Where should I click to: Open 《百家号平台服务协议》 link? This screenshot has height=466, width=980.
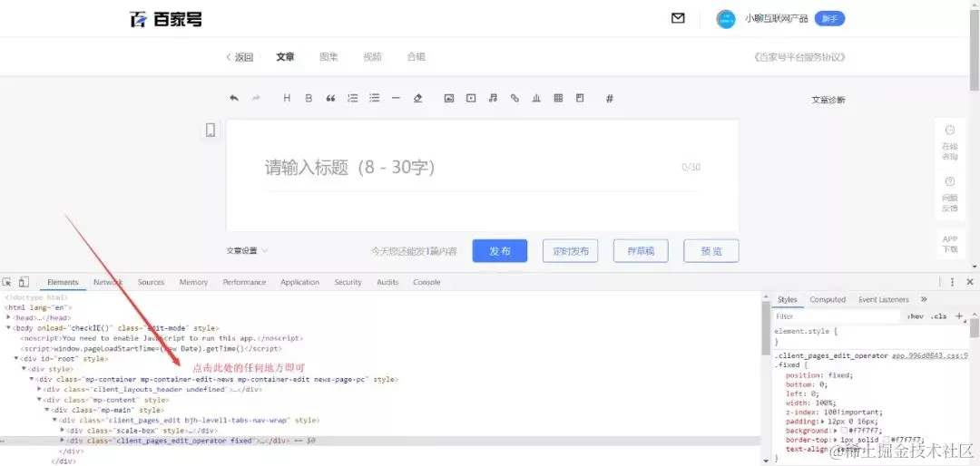799,57
